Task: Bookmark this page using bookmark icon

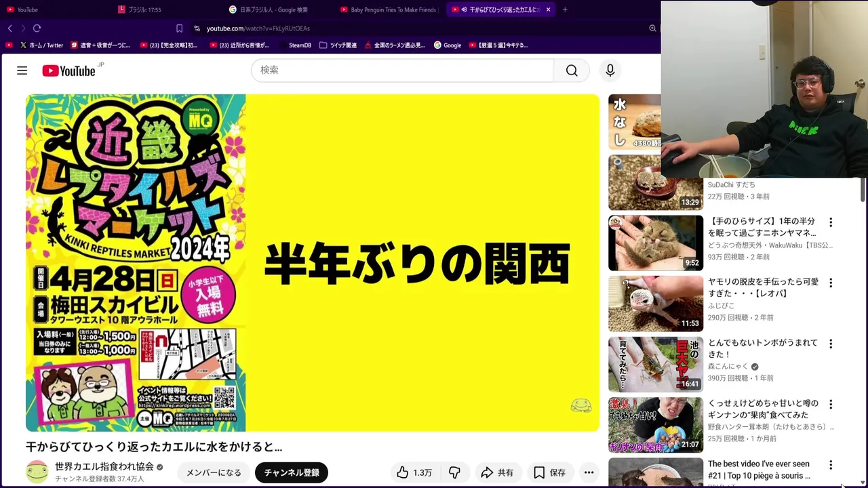Action: click(x=179, y=28)
